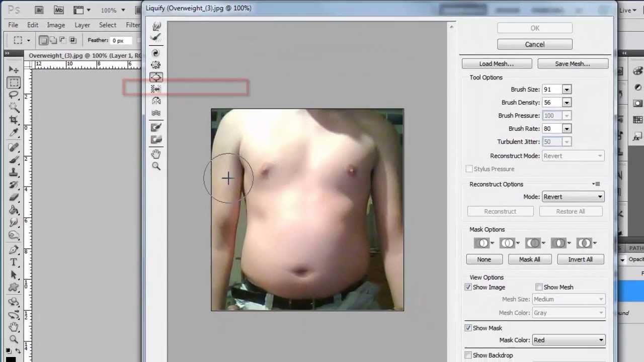Viewport: 644px width, 362px height.
Task: Launch Mini Bridge from the Mb icon
Action: pos(59,10)
